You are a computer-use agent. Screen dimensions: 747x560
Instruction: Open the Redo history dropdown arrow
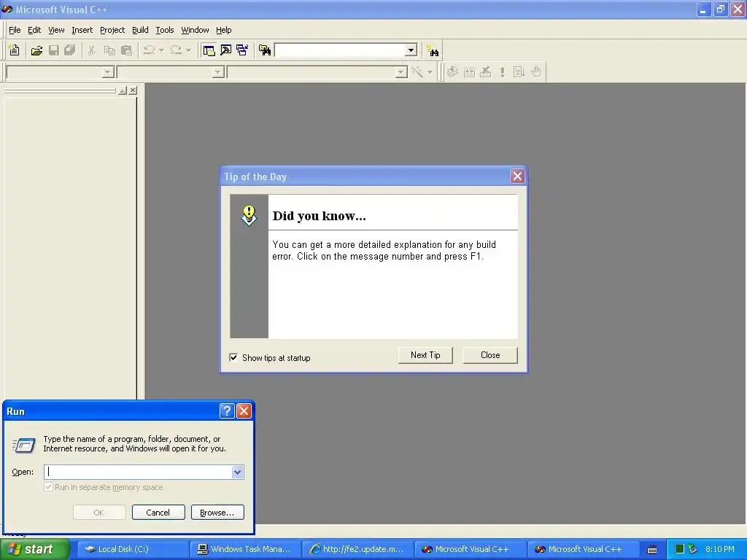coord(189,50)
